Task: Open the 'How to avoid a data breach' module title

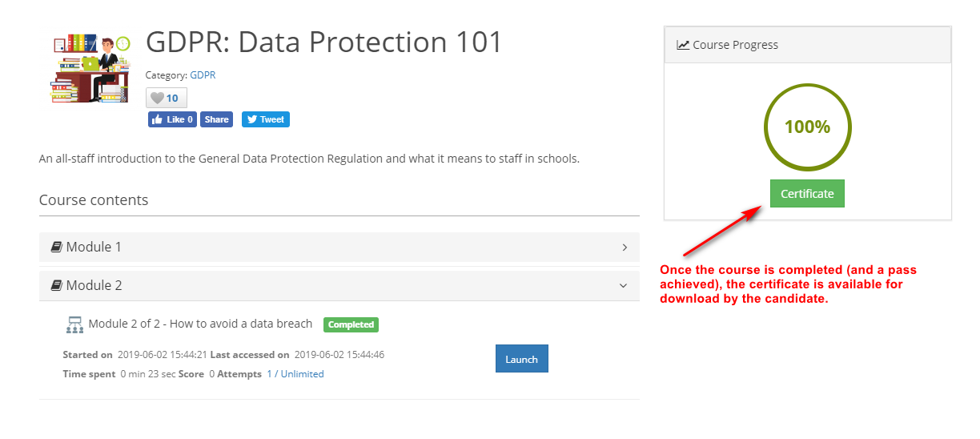Action: coord(200,324)
